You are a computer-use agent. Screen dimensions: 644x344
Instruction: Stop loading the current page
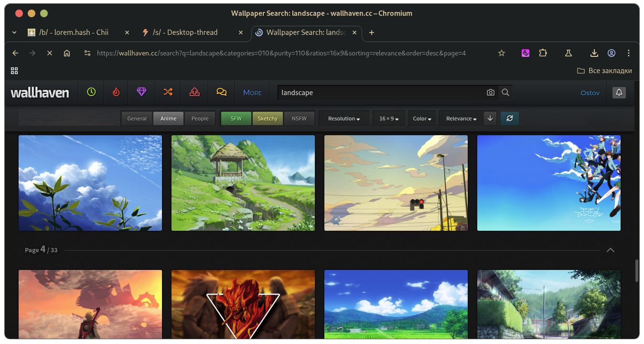pyautogui.click(x=50, y=53)
